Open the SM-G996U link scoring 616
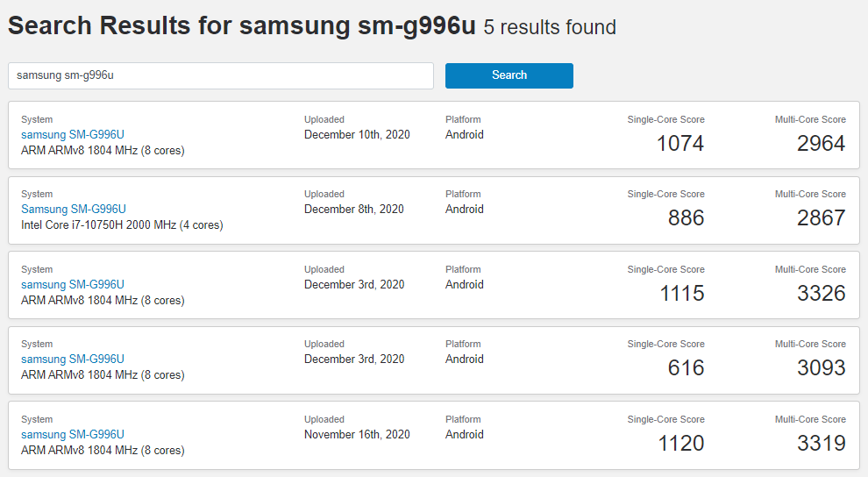This screenshot has height=477, width=868. (x=73, y=360)
